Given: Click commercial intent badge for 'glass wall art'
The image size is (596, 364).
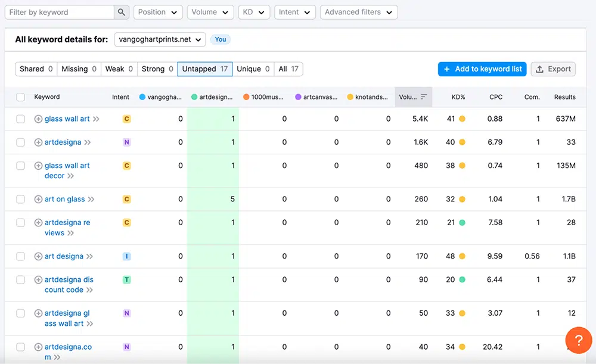Looking at the screenshot, I should 126,119.
